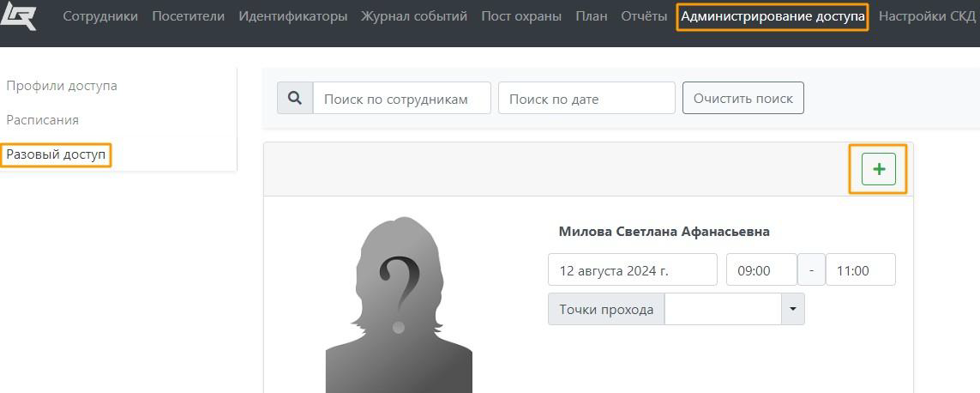The height and width of the screenshot is (393, 980).
Task: Focus the Поиск по сотрудникам field
Action: [401, 98]
